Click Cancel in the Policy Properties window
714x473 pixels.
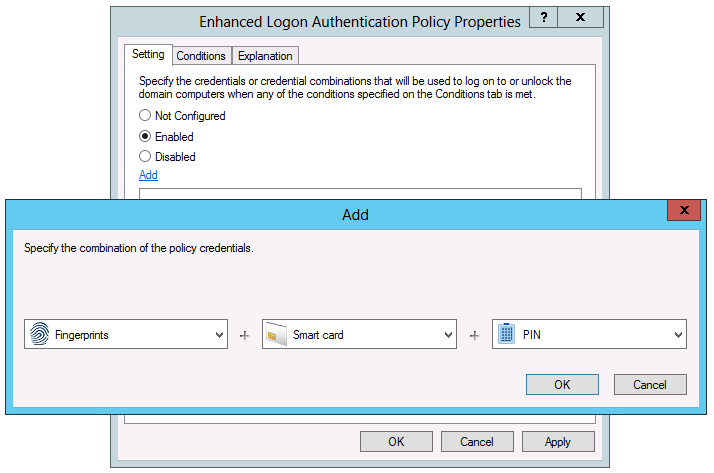(477, 442)
